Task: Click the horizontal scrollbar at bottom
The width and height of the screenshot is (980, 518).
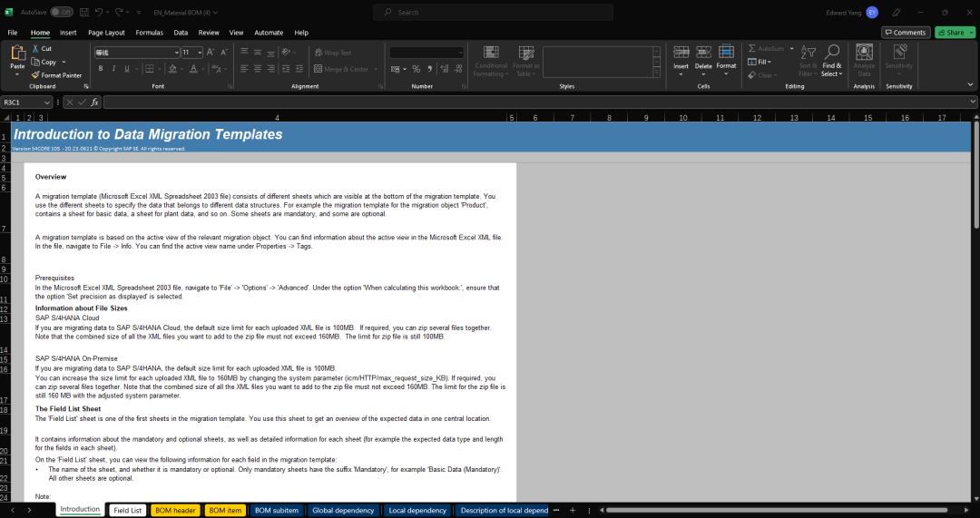Action: point(778,511)
